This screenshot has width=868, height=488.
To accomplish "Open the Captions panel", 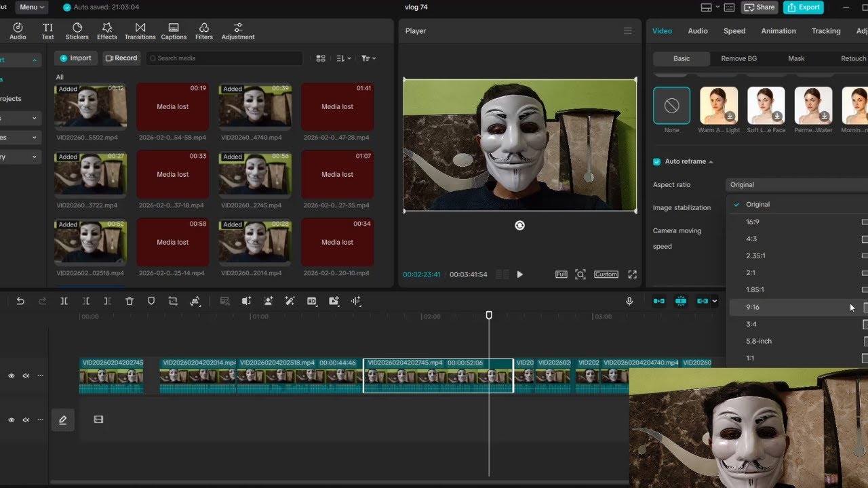I will click(174, 31).
